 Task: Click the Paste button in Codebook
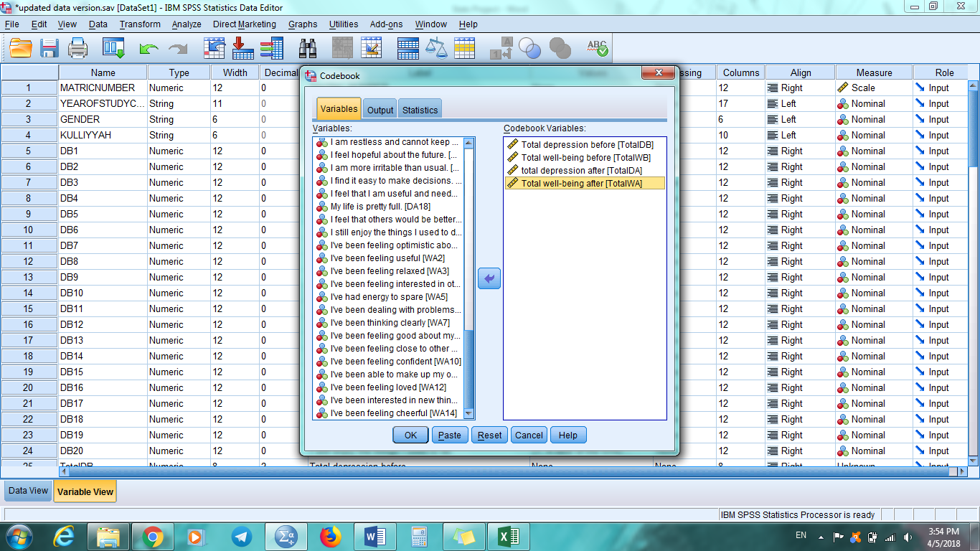point(449,435)
